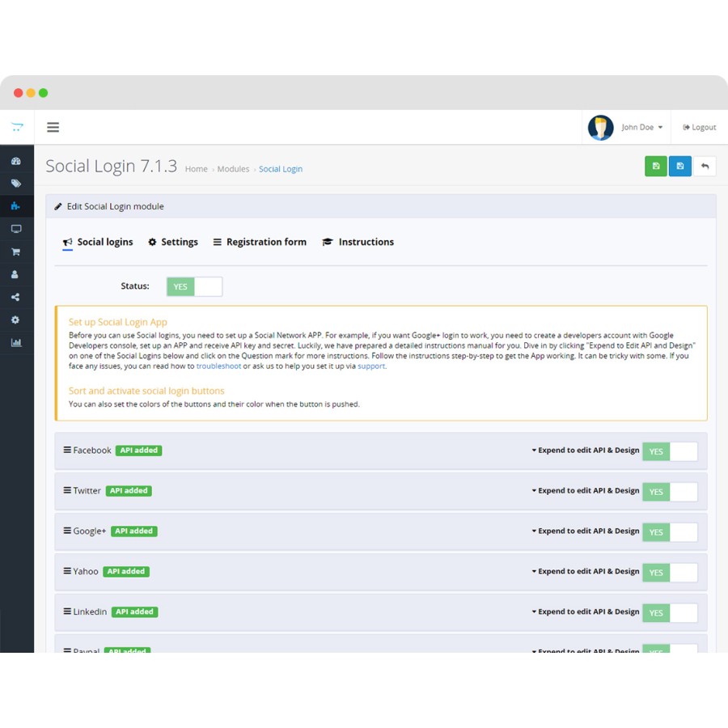The image size is (728, 728).
Task: Switch to the Instructions tab
Action: [358, 242]
